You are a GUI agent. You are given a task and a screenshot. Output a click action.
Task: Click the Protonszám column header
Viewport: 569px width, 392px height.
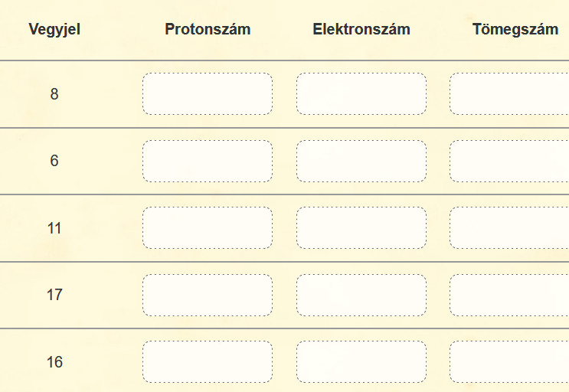tap(208, 29)
